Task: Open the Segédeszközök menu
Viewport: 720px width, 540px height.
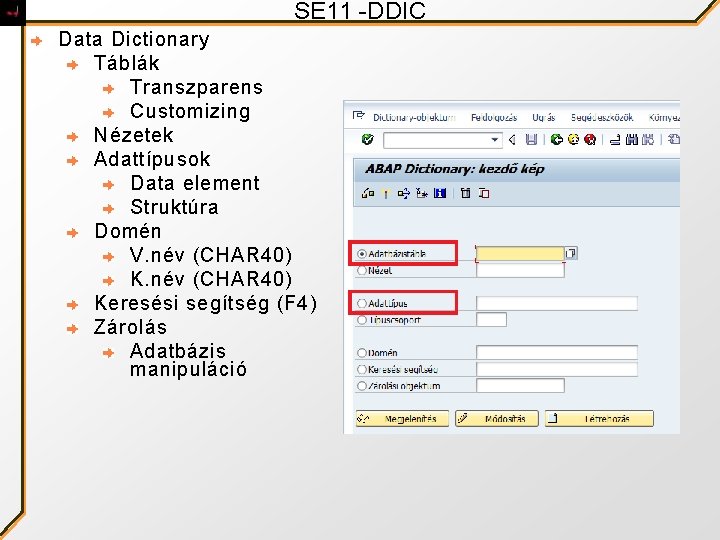Action: pyautogui.click(x=602, y=118)
